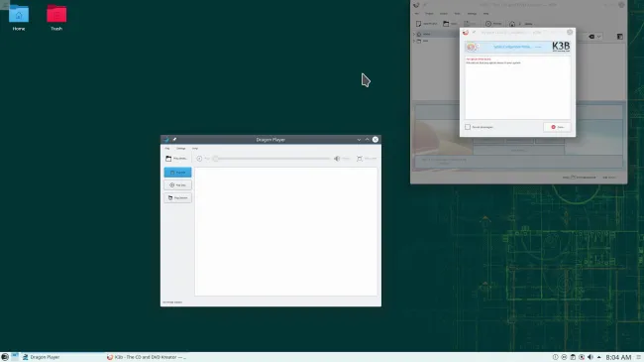Click the Play Stream button
Screen dimensions: 644x362
(177, 198)
